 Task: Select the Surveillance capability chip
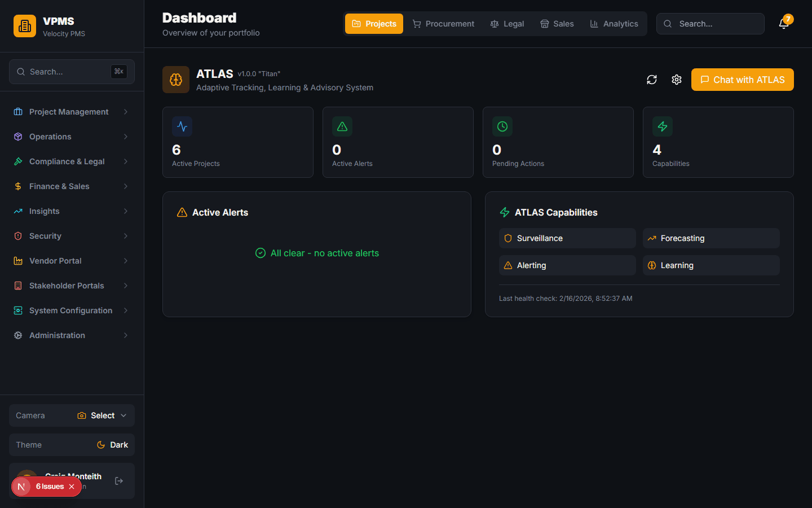(567, 238)
